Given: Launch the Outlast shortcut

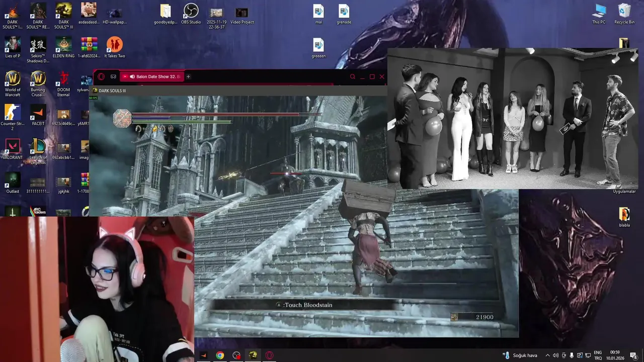Looking at the screenshot, I should tap(13, 183).
